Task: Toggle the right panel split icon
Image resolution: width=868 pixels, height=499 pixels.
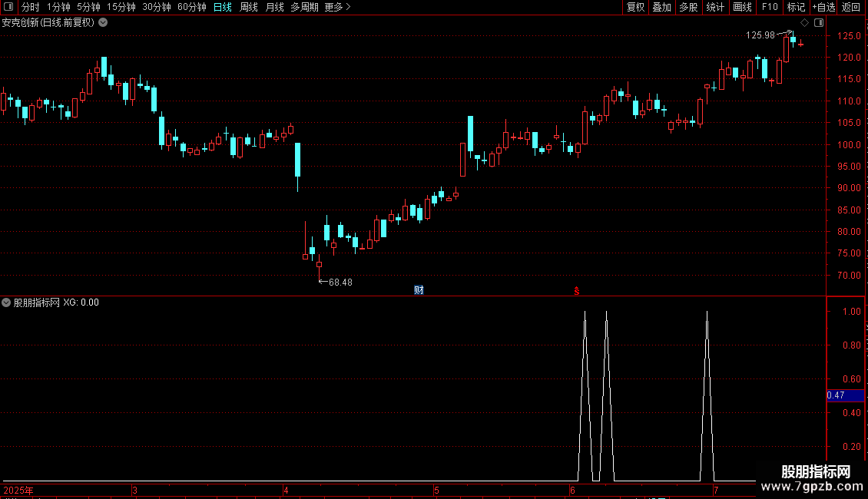Action: tap(819, 23)
